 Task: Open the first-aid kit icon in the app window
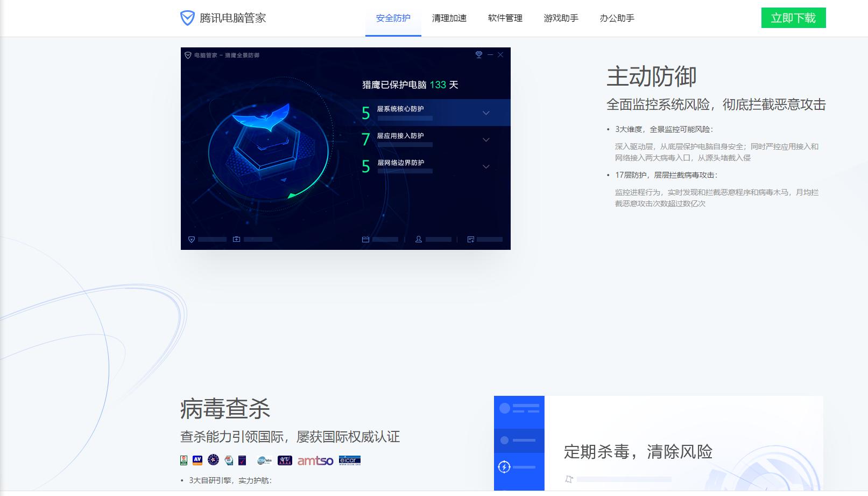pos(237,239)
